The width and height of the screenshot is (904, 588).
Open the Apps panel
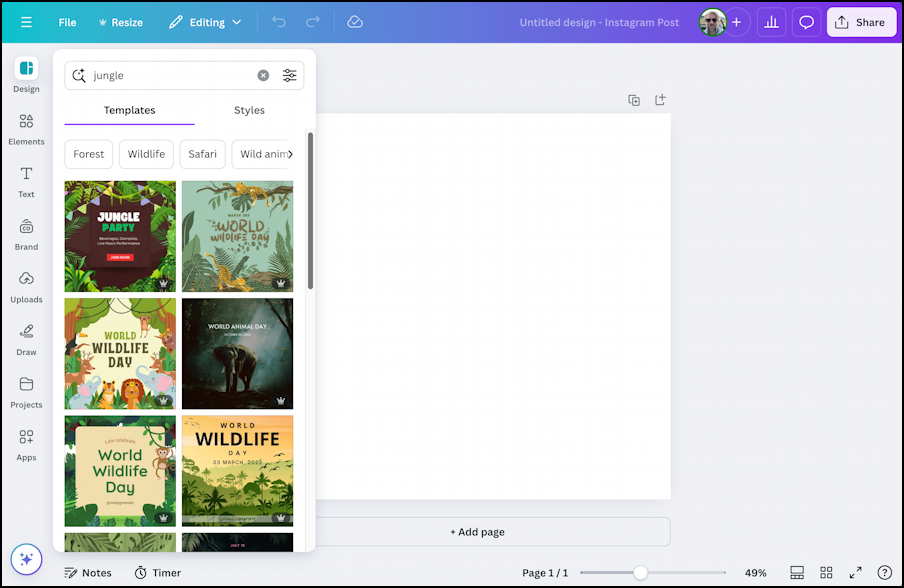coord(26,444)
